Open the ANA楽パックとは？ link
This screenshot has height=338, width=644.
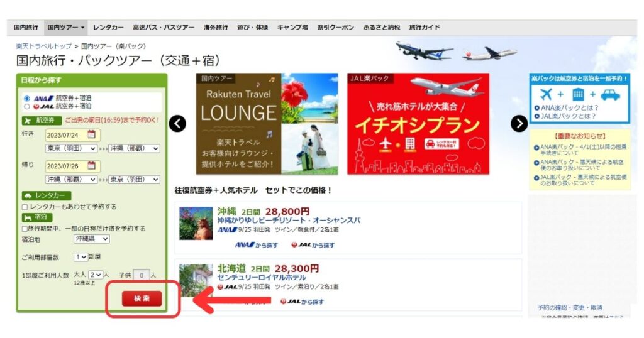[x=569, y=108]
